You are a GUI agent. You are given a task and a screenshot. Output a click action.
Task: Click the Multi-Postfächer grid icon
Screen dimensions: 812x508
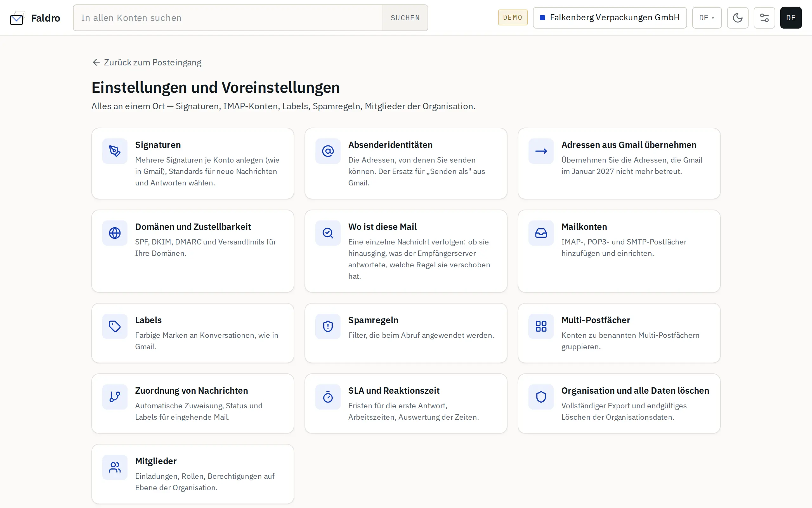(x=541, y=326)
